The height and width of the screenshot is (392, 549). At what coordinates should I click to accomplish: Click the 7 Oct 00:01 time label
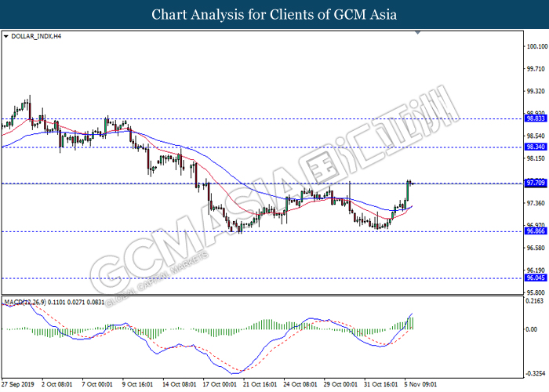pyautogui.click(x=97, y=384)
